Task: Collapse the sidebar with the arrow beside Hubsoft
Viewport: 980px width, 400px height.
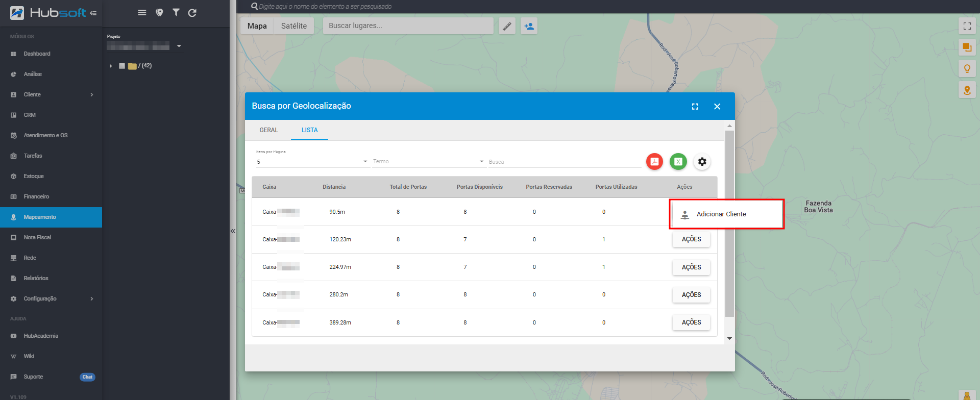Action: [93, 13]
